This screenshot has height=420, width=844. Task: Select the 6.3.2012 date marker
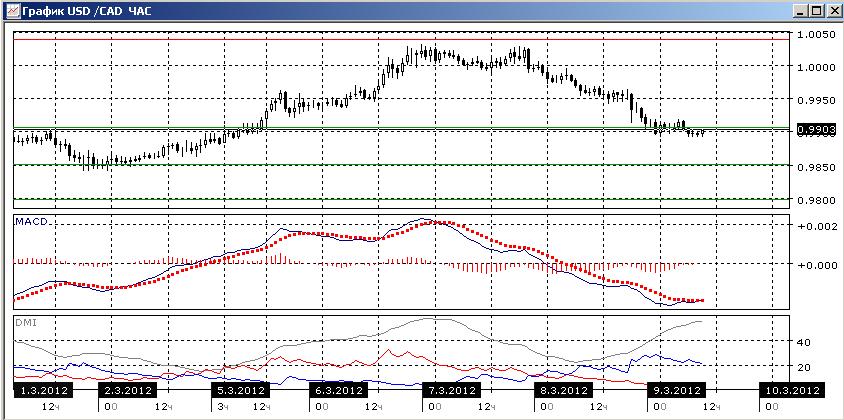pos(339,390)
